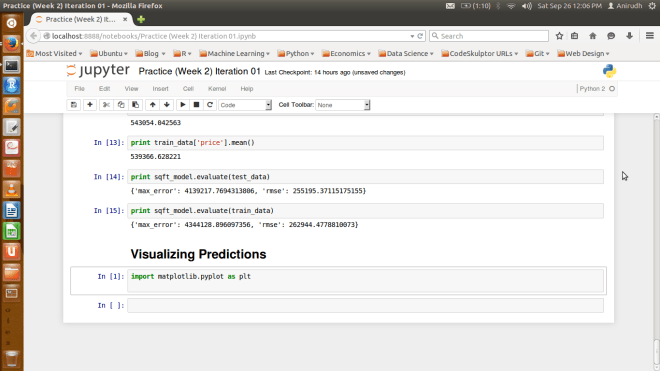
Task: Click the empty code cell at the bottom
Action: tap(365, 305)
